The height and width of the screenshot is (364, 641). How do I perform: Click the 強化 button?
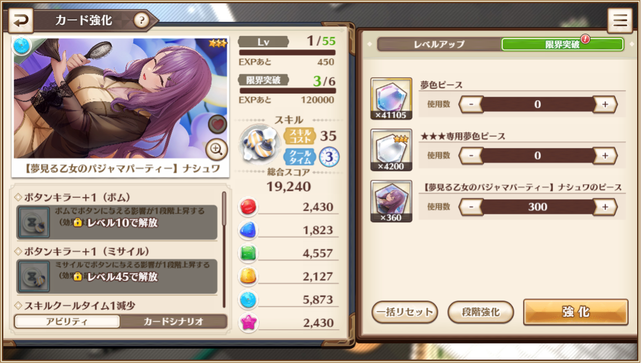click(576, 312)
